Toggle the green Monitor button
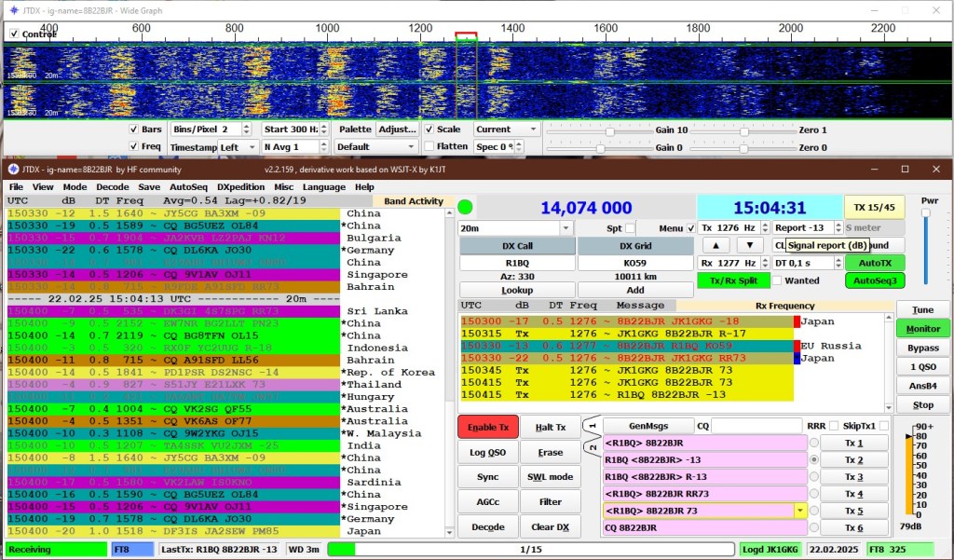 (922, 329)
